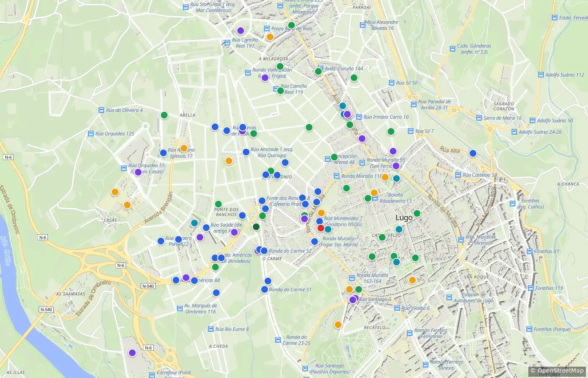The height and width of the screenshot is (378, 588).
Task: Open the Fontiñas 119 bus stop icon
Action: [x=531, y=288]
